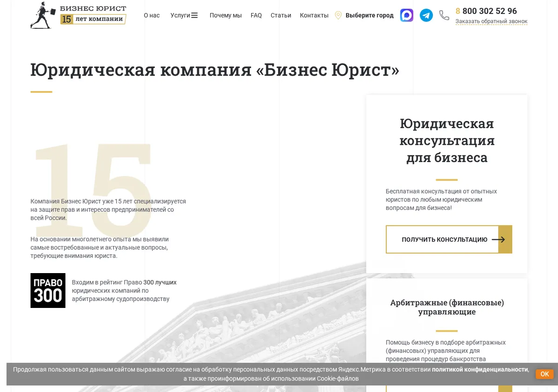This screenshot has width=558, height=392.
Task: Click the Бизнес Юрист logo
Action: [78, 15]
